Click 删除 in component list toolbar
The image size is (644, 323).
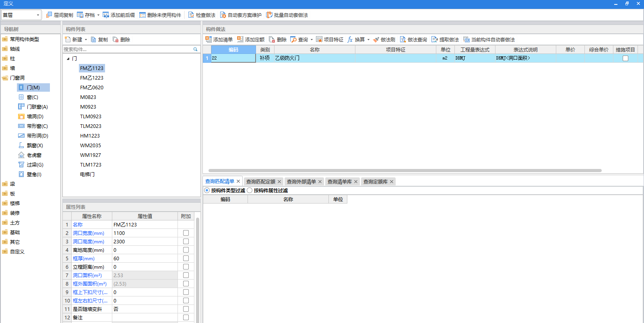click(x=121, y=39)
